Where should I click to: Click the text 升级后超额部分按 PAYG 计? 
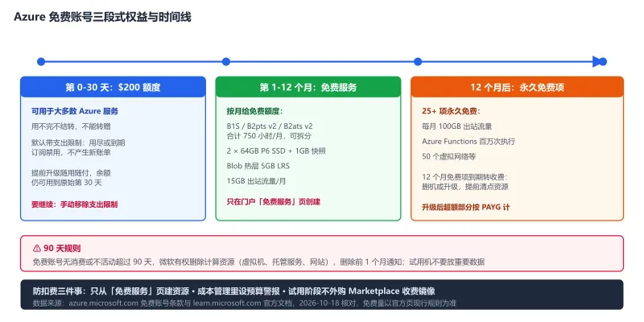click(466, 207)
